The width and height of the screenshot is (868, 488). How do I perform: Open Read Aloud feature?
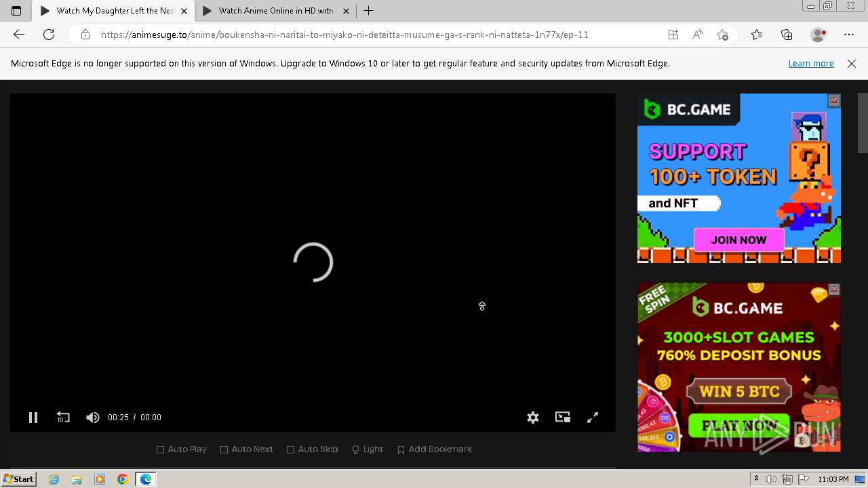(x=698, y=35)
